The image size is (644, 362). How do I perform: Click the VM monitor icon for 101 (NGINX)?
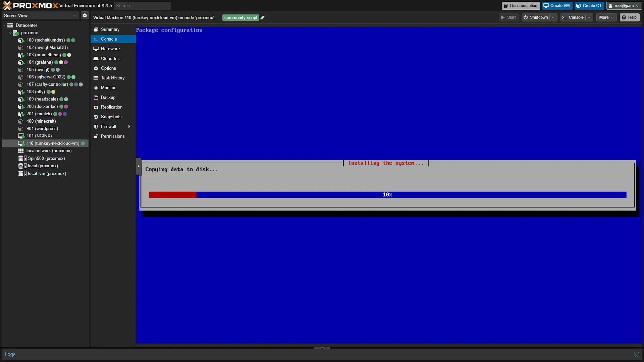point(21,136)
